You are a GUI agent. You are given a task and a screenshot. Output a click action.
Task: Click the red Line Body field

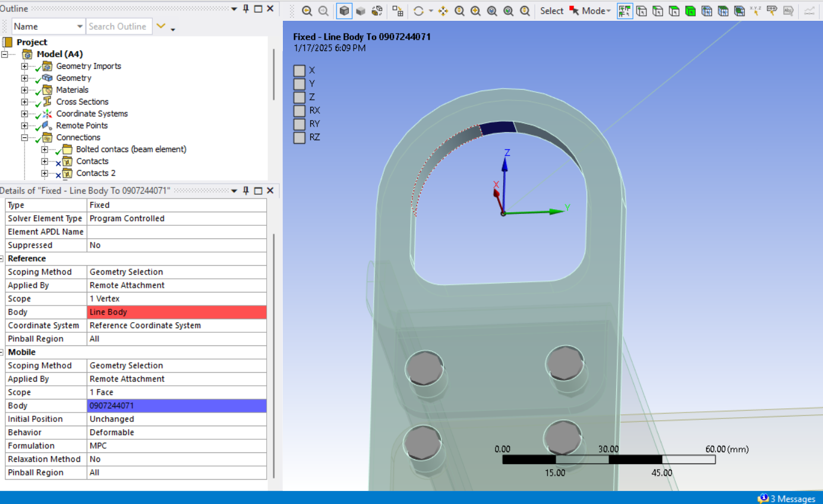coord(176,312)
